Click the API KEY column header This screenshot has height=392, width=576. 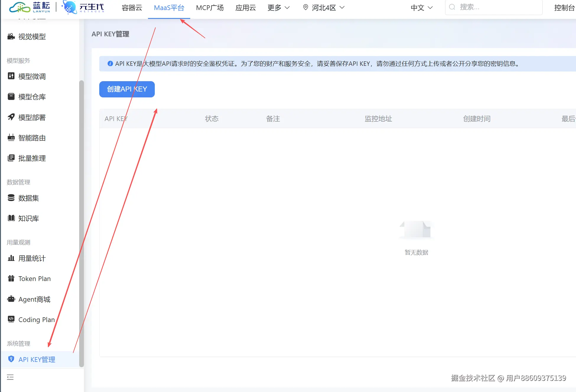pos(116,119)
